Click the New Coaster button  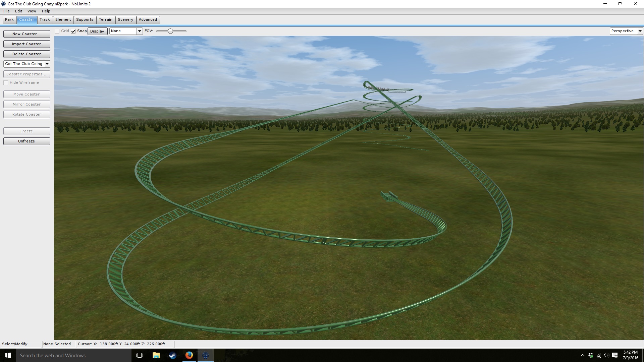[26, 34]
